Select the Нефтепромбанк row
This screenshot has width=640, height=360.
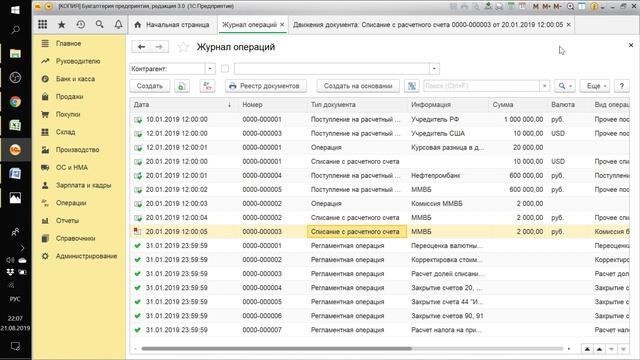(380, 176)
